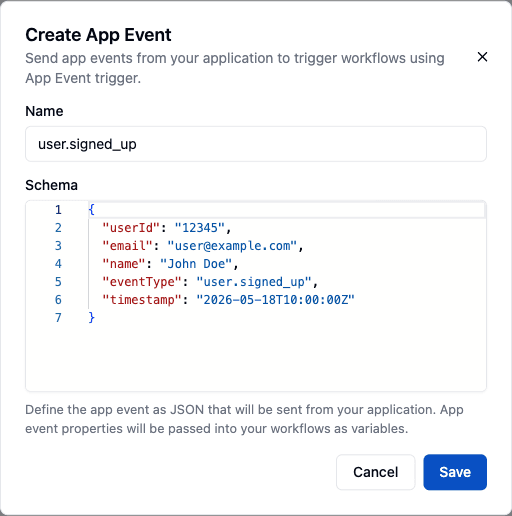Click line number 5 in editor gutter
512x516 pixels.
click(58, 282)
